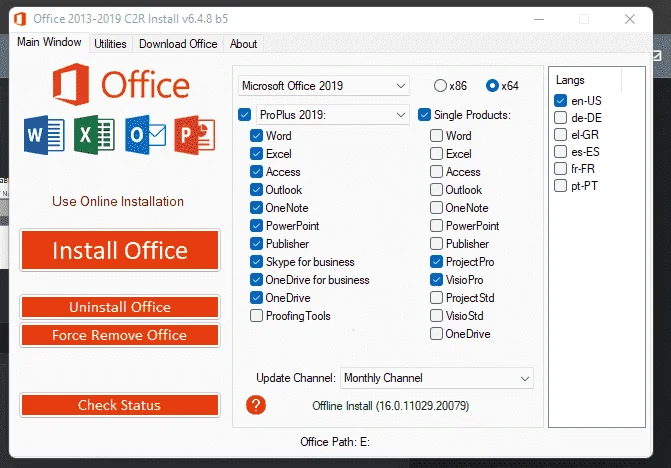Click the Install Office button
The height and width of the screenshot is (468, 671).
[x=120, y=250]
